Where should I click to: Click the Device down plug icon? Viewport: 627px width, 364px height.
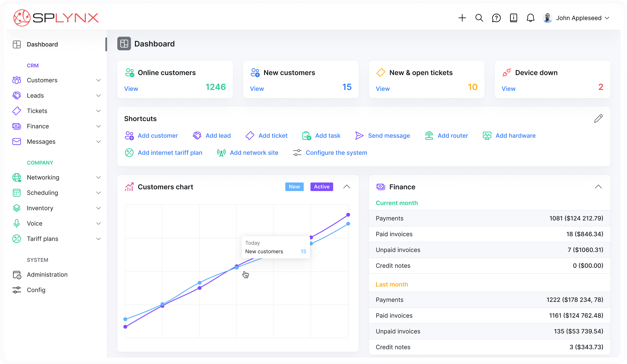click(506, 73)
